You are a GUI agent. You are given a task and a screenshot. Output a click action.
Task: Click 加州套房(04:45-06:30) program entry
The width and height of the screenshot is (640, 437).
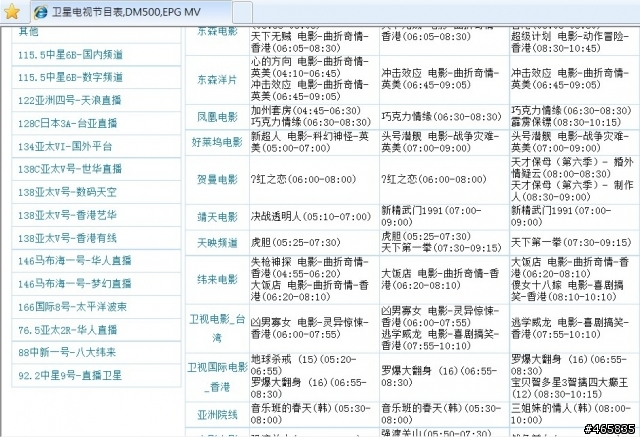click(306, 111)
